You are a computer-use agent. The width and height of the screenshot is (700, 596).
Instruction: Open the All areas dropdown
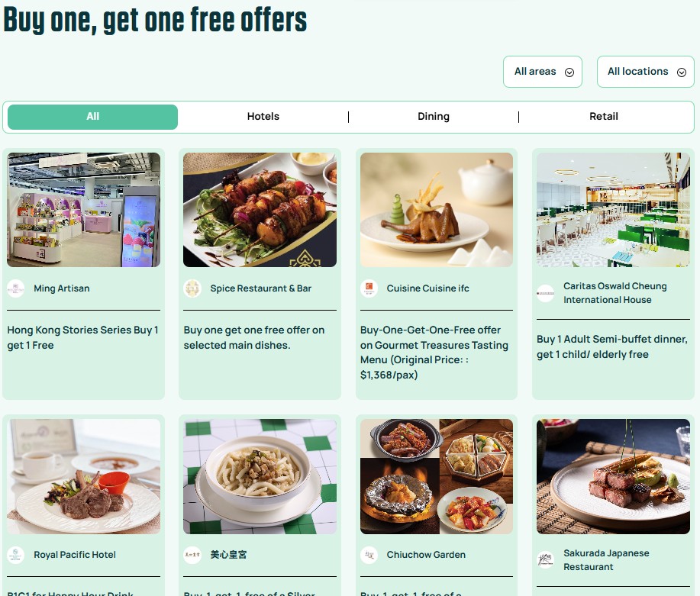[x=543, y=72]
